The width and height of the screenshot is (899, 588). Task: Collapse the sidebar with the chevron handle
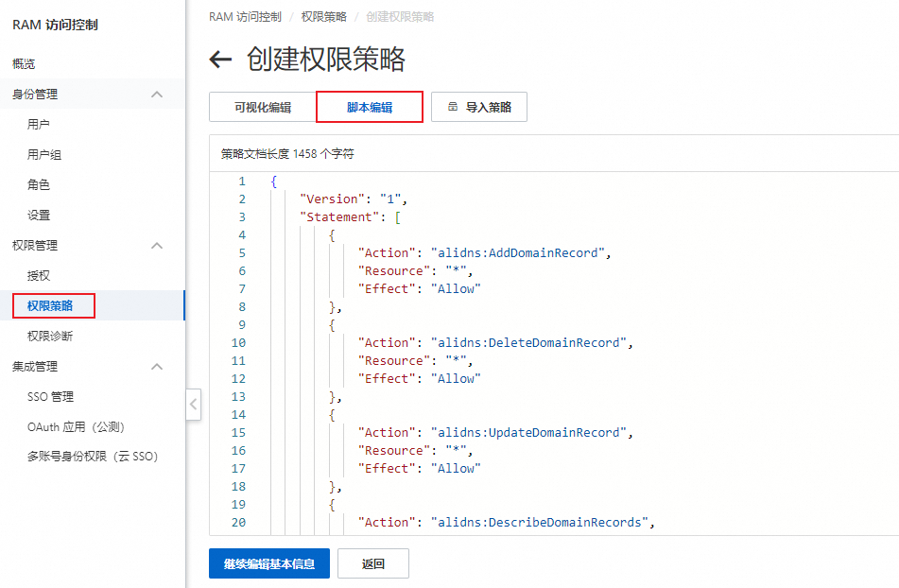193,404
